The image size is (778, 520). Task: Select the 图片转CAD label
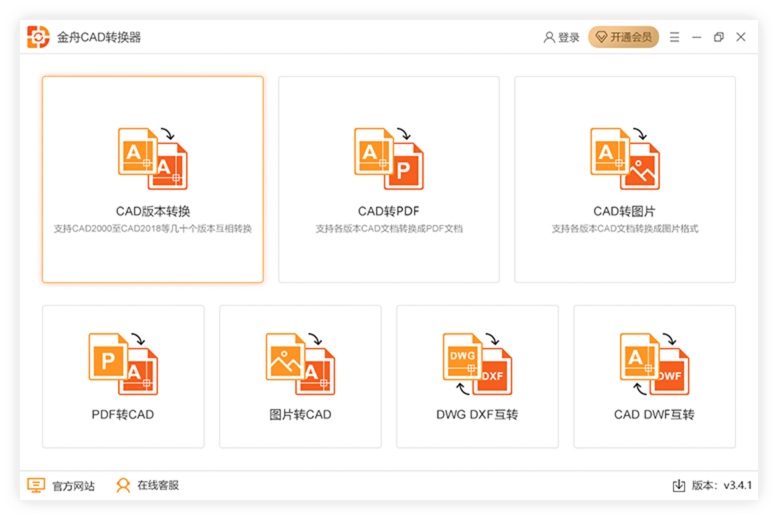click(300, 414)
